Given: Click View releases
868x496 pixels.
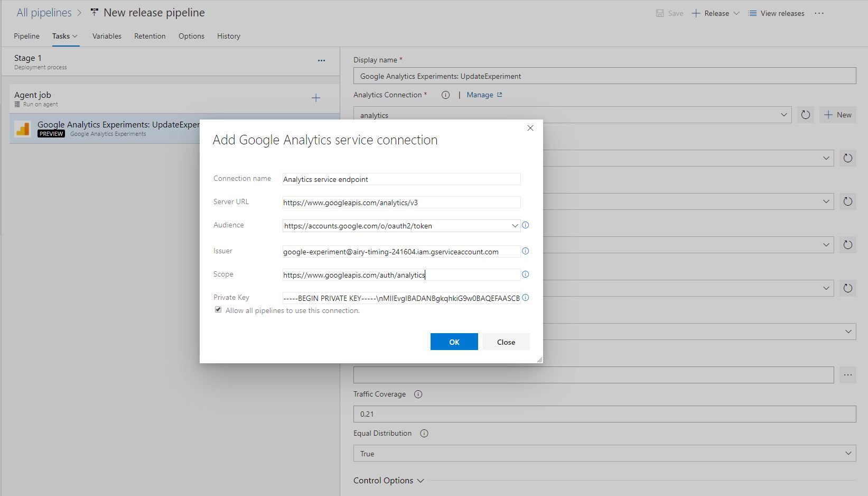Looking at the screenshot, I should click(776, 13).
